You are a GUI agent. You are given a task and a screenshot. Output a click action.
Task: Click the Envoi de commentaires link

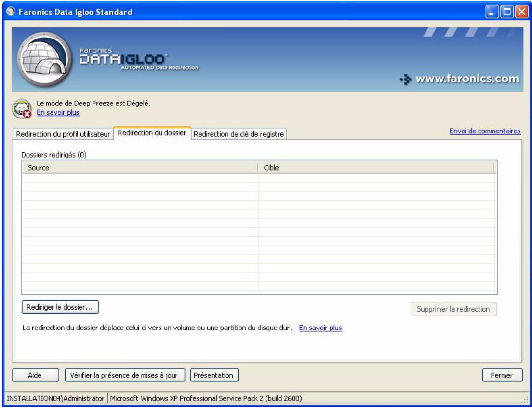pos(485,131)
